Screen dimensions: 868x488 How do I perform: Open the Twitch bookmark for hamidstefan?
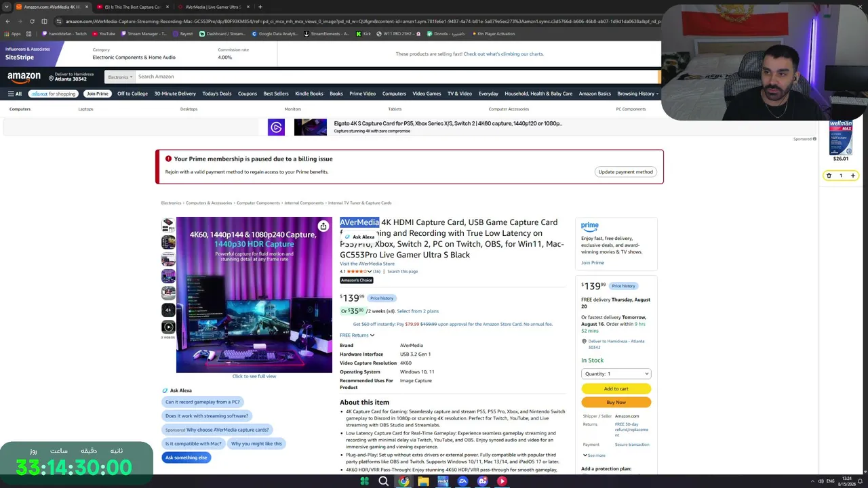64,34
